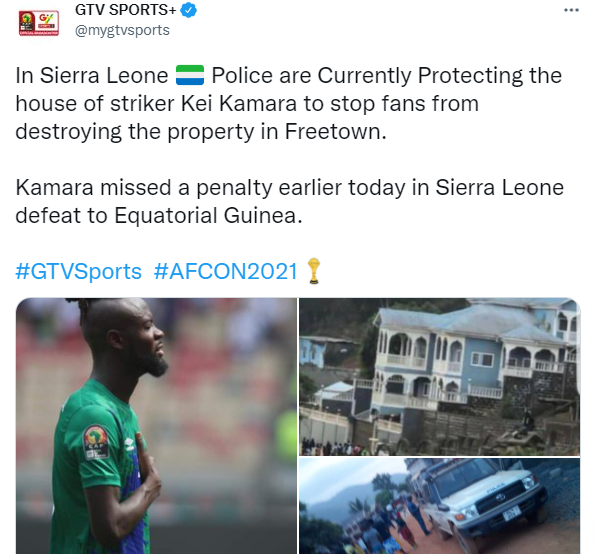The height and width of the screenshot is (554, 596).
Task: Click the crowd near the house gate
Action: (331, 448)
